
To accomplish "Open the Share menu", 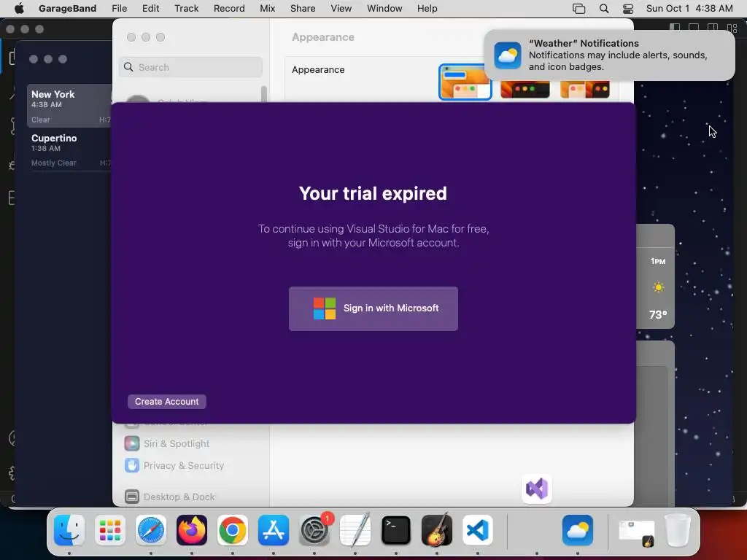I will coord(303,8).
